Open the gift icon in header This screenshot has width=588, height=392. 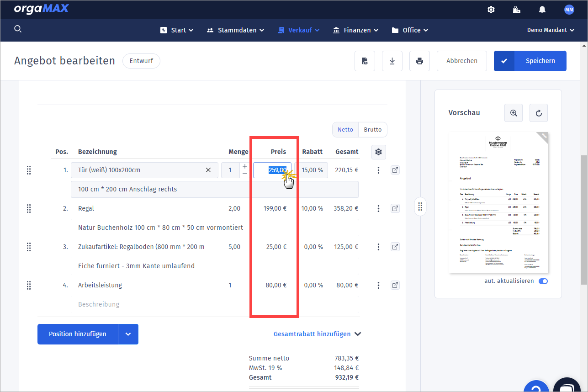(516, 10)
